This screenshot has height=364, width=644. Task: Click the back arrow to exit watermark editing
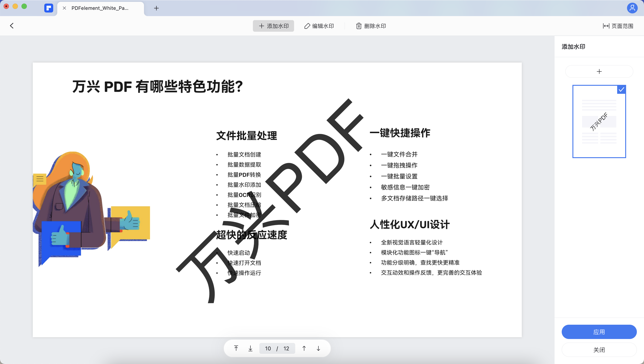coord(12,25)
